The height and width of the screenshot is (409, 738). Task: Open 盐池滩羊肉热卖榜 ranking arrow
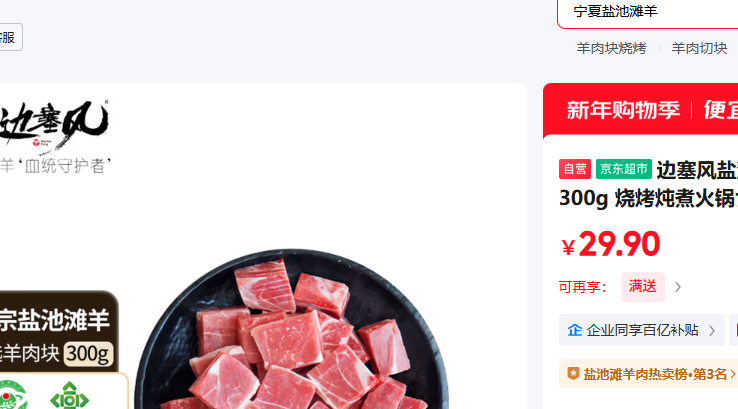pos(733,374)
